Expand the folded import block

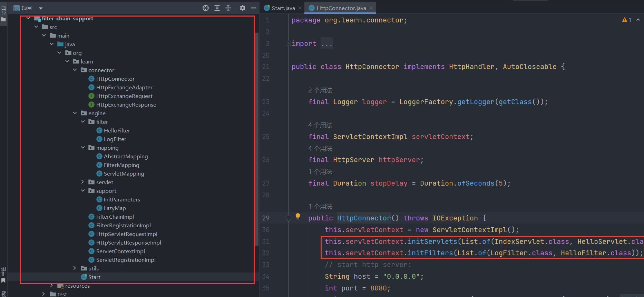288,43
